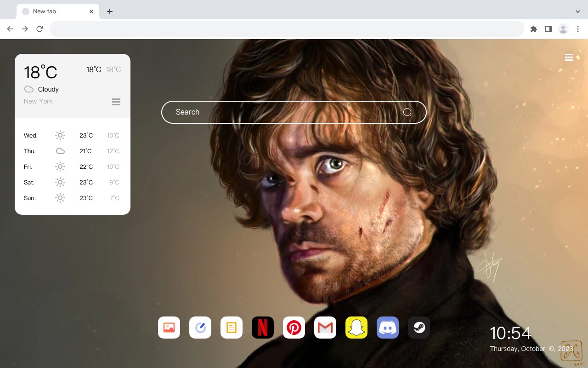
Task: Launch the Gmail shortcut
Action: (x=325, y=328)
